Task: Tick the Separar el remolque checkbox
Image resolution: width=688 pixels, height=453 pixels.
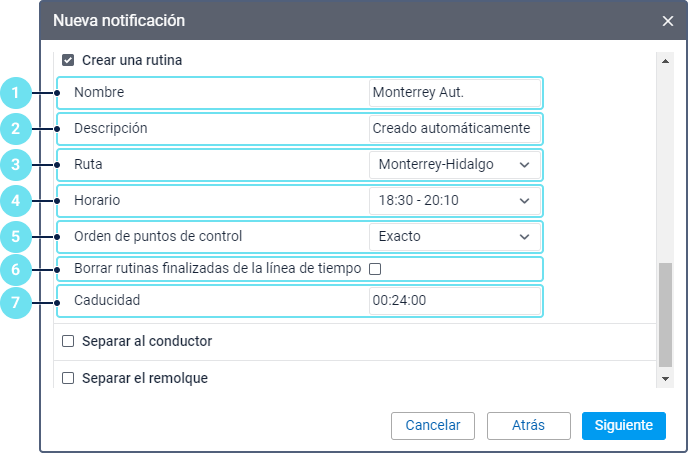Action: [68, 378]
